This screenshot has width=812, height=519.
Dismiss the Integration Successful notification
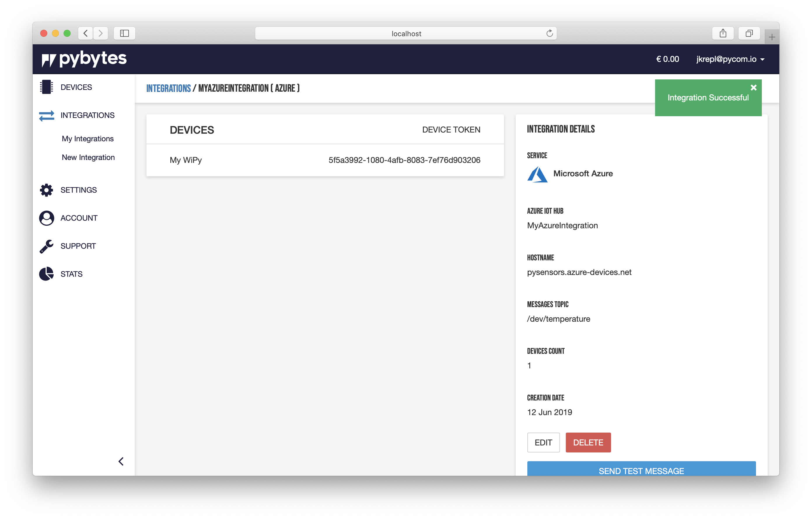click(754, 87)
